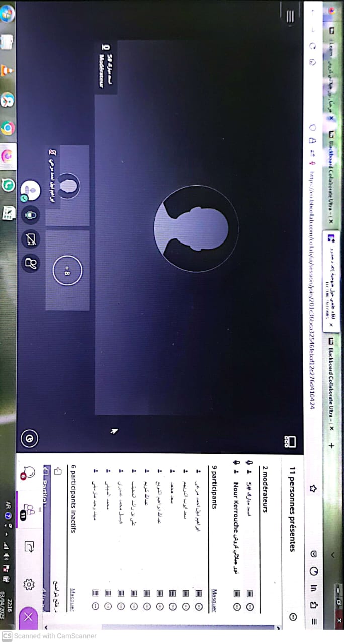Screen dimensions: 344x644
Task: Reload the page with browser refresh icon
Action: 312,44
